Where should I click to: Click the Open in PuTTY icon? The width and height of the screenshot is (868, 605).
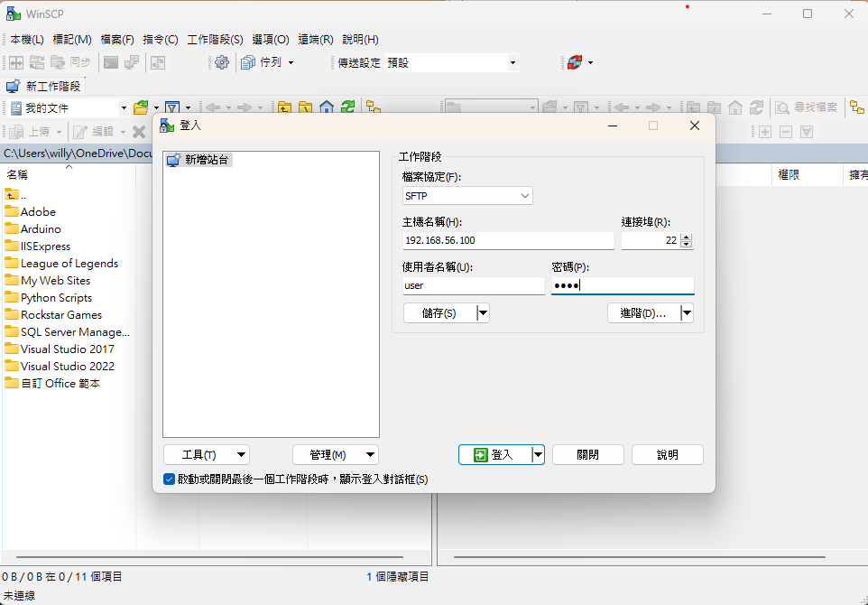click(x=132, y=62)
